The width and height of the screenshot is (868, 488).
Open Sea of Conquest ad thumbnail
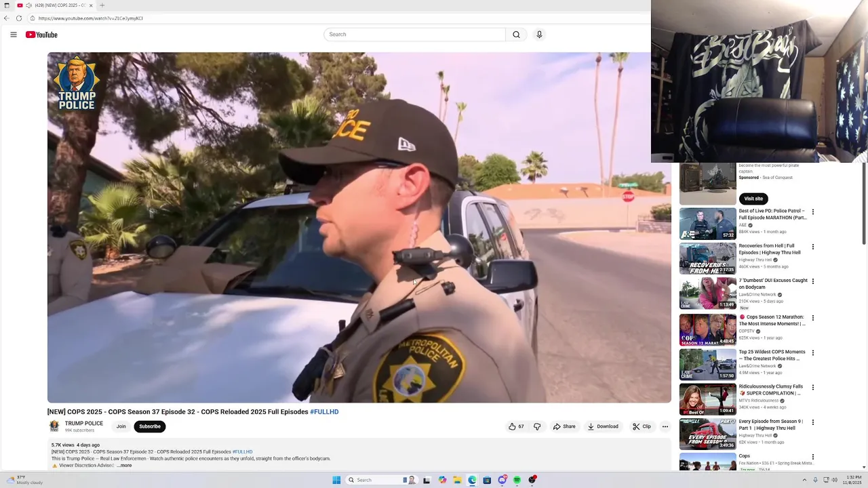click(x=708, y=184)
